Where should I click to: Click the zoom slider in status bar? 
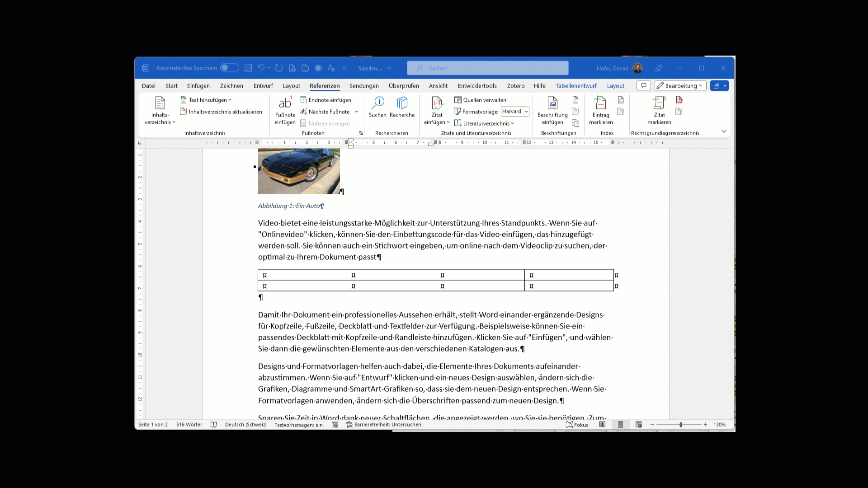pyautogui.click(x=680, y=425)
